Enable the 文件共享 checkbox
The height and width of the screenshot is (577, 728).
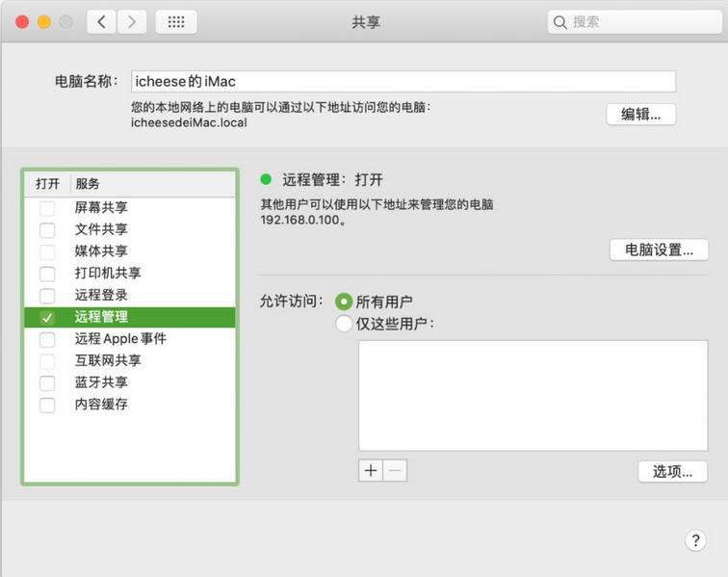click(47, 230)
